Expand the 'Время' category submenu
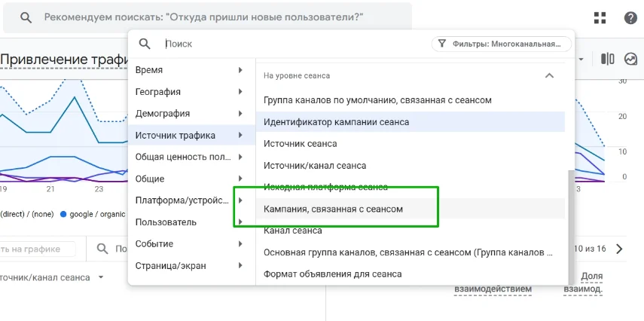 point(240,70)
